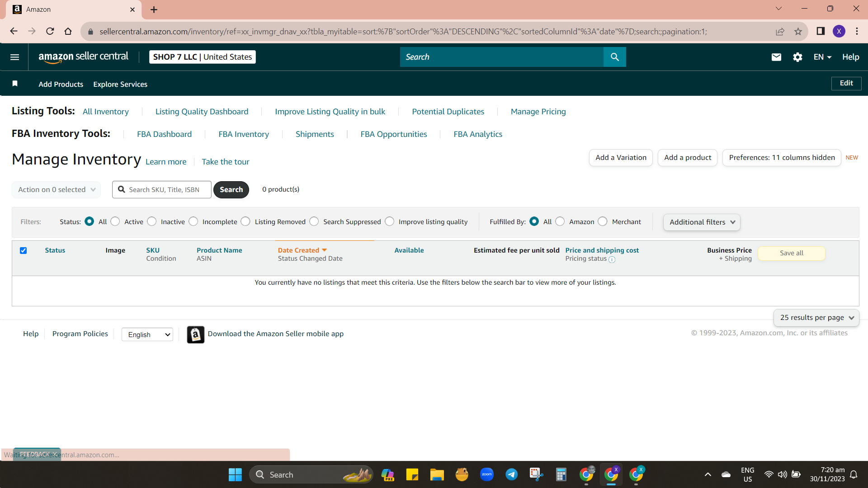This screenshot has width=868, height=488.
Task: Open the Action on 0 selected dropdown
Action: coord(57,190)
